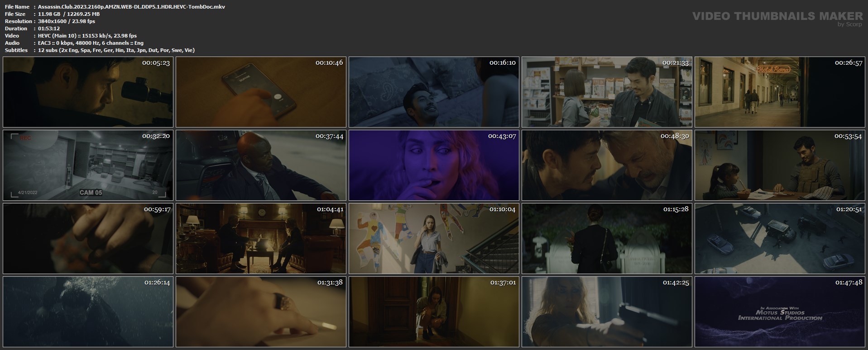Screen dimensions: 868x350
Task: Select the thumbnail timestamped 01:42:25
Action: tap(607, 312)
